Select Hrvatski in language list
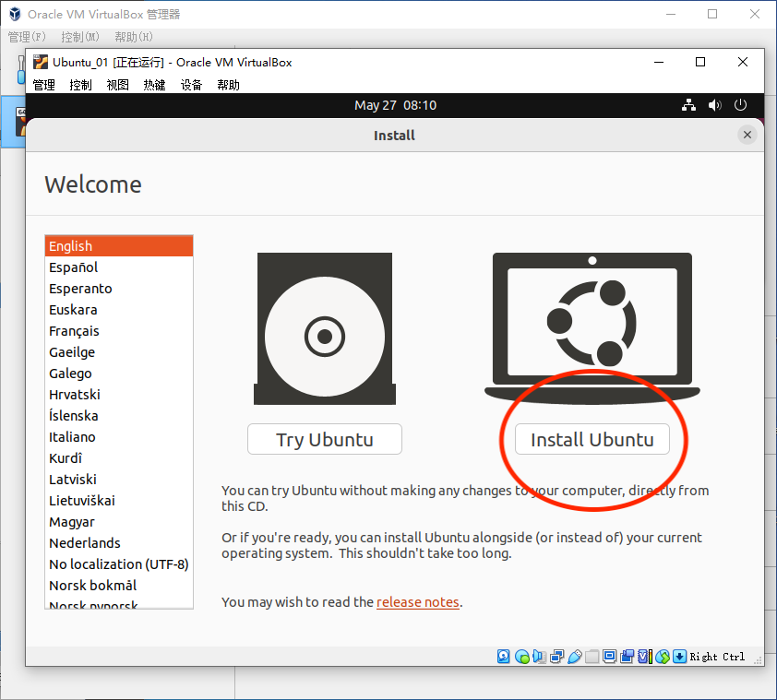This screenshot has height=700, width=777. tap(119, 395)
